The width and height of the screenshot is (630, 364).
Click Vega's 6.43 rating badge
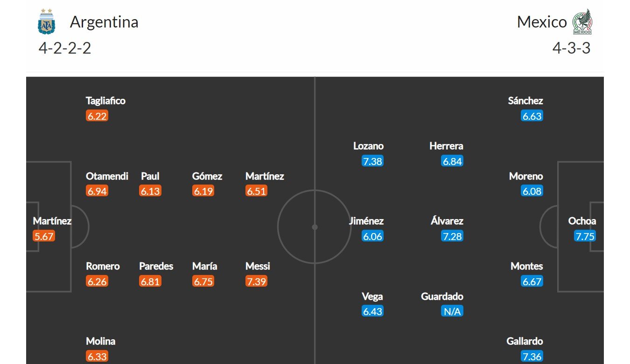372,312
